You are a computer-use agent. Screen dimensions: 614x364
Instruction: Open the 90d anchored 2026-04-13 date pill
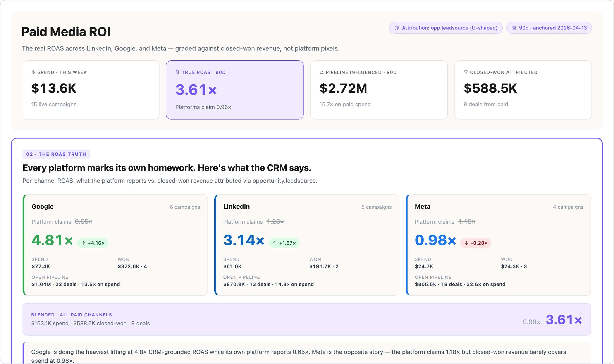pyautogui.click(x=549, y=28)
